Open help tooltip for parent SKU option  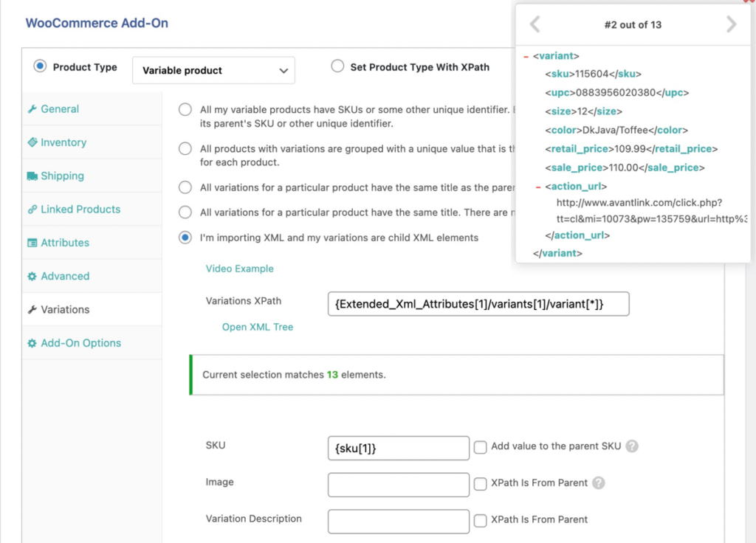[x=632, y=446]
